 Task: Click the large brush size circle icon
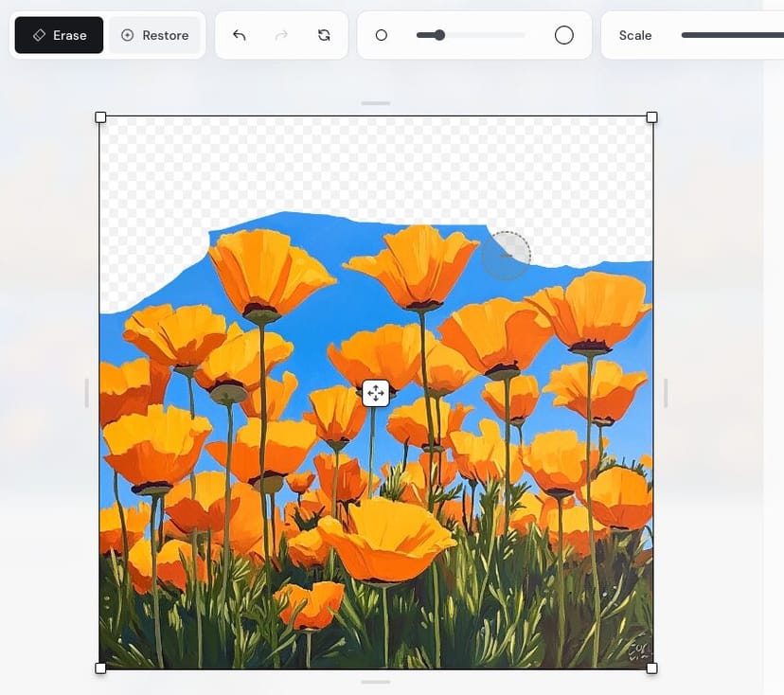tap(564, 35)
